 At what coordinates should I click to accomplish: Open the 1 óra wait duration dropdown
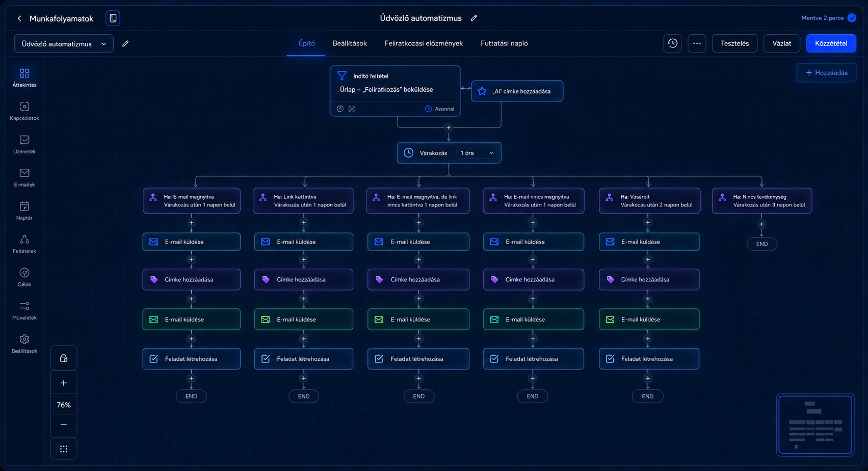pos(477,153)
